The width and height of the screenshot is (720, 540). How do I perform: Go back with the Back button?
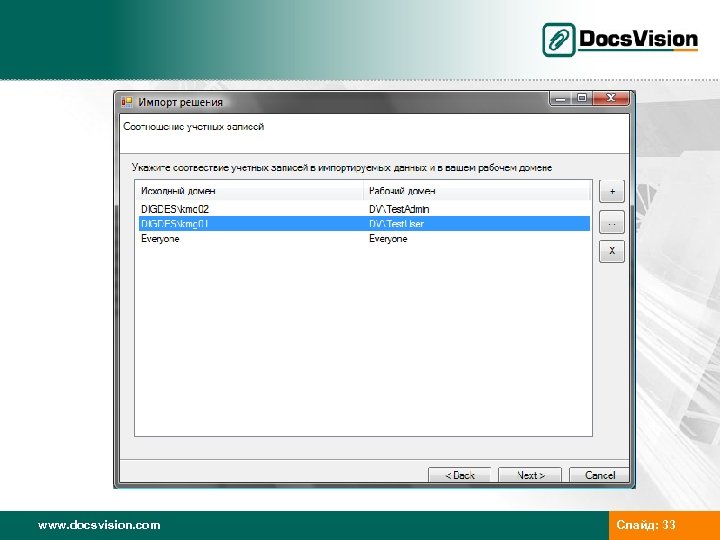click(x=460, y=475)
